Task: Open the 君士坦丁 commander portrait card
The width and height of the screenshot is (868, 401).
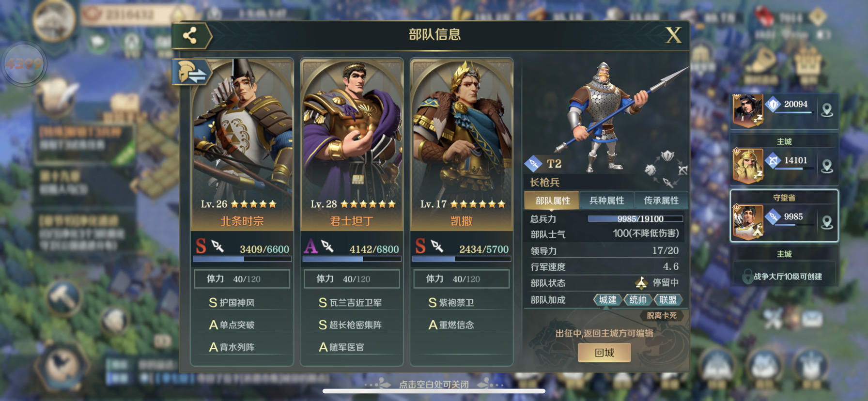Action: [x=352, y=144]
